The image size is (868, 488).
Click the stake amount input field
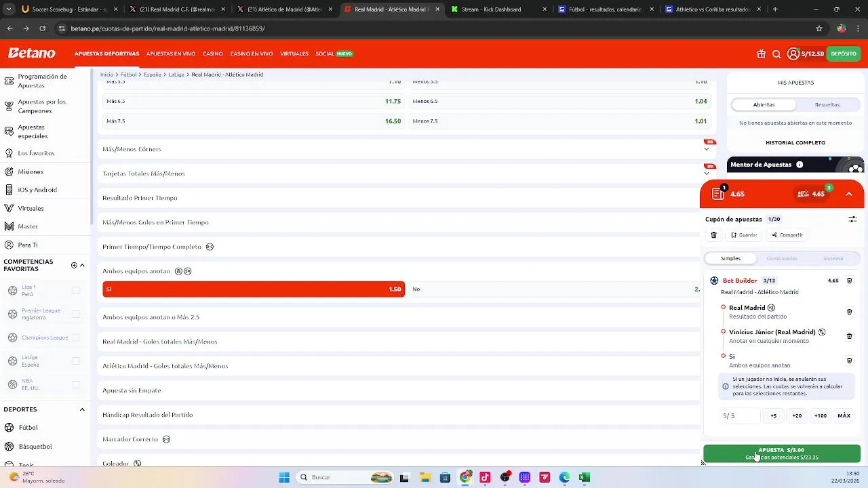click(x=740, y=415)
